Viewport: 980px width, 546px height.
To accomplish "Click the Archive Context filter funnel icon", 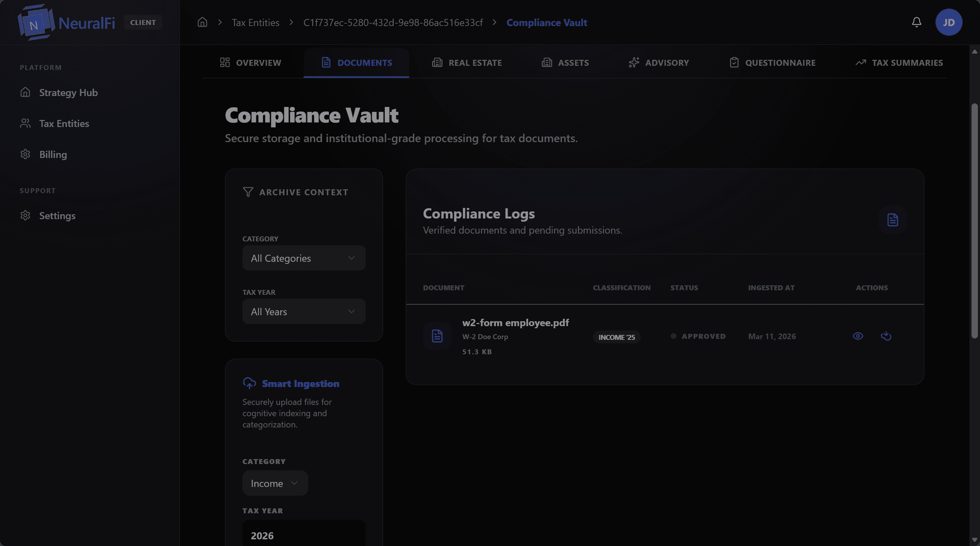I will (x=248, y=192).
